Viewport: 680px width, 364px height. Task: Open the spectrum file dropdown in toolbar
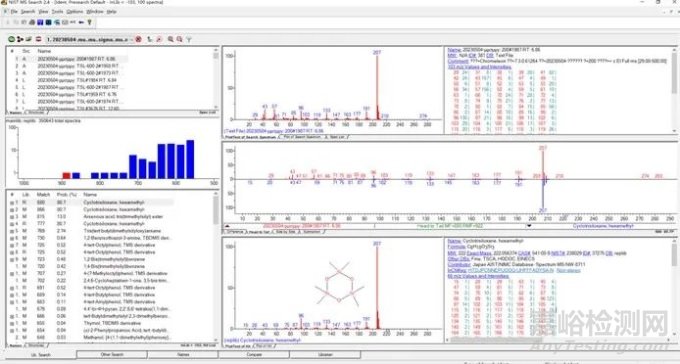pyautogui.click(x=88, y=39)
